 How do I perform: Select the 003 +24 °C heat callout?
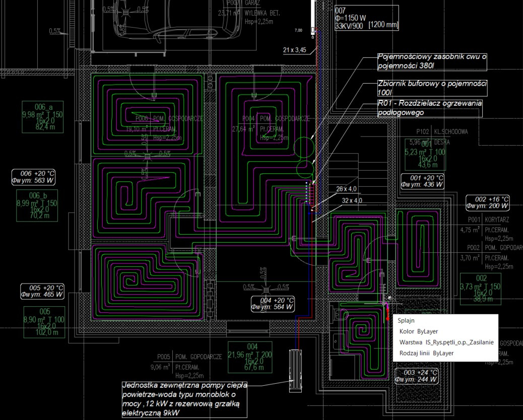(416, 376)
